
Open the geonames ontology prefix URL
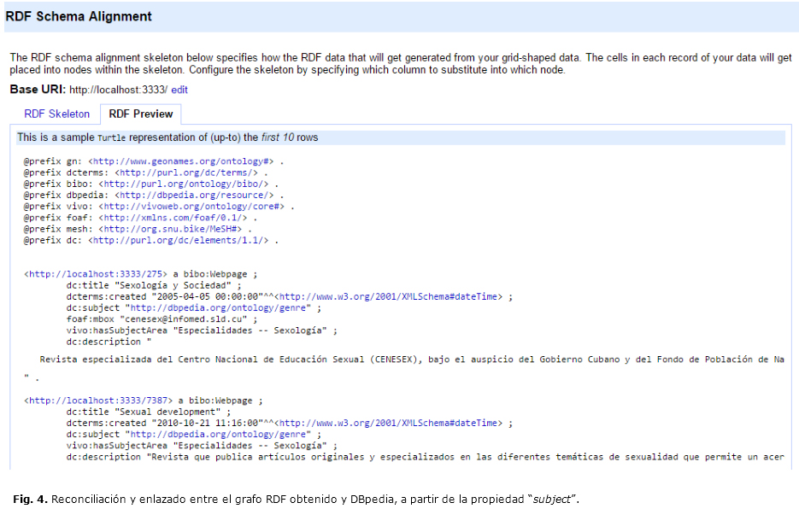tap(181, 161)
